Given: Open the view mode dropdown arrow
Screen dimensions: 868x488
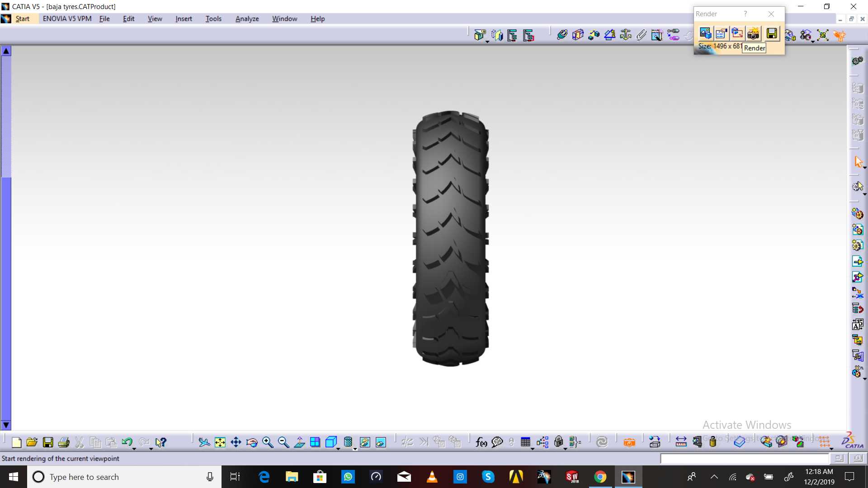Looking at the screenshot, I should tap(355, 449).
